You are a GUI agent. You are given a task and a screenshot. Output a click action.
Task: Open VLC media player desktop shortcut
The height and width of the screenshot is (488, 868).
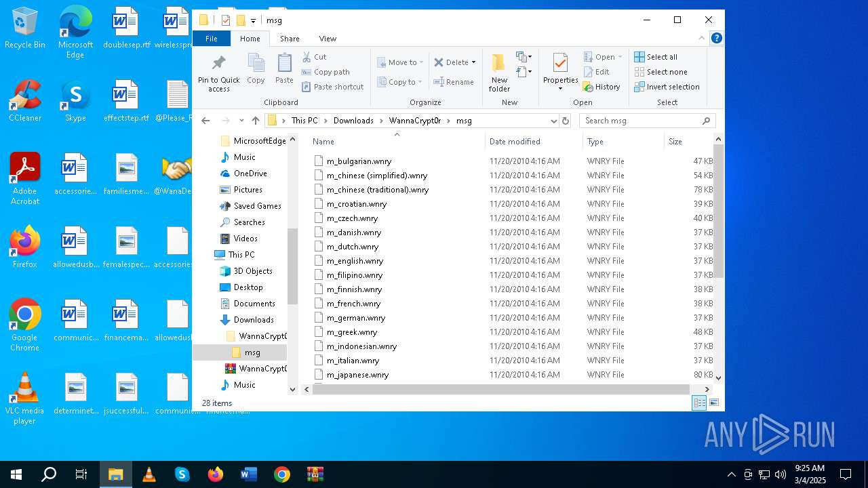(x=25, y=399)
